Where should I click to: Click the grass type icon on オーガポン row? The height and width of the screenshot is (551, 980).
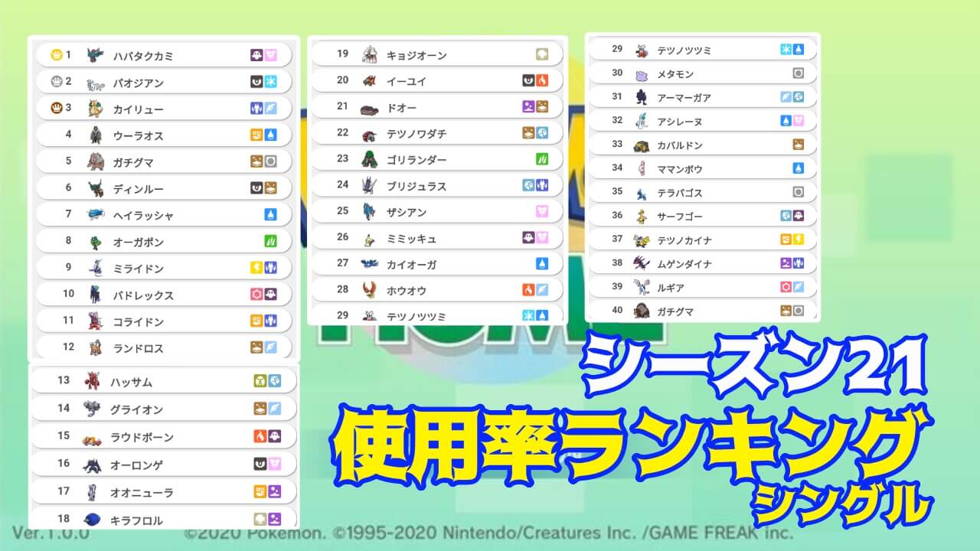269,241
